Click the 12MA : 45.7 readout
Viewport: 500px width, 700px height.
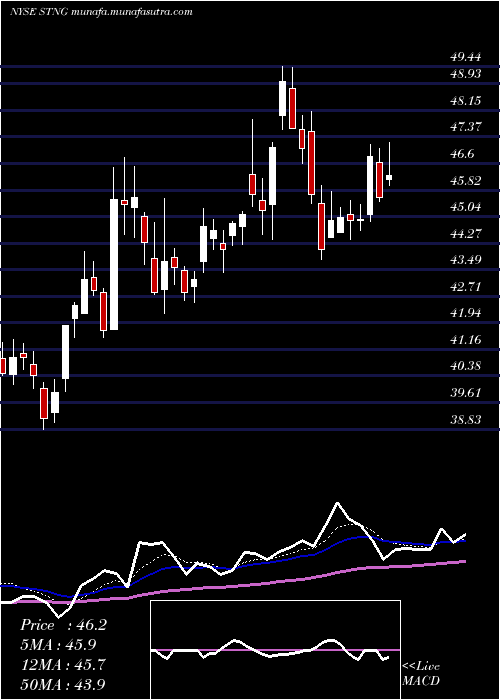pyautogui.click(x=63, y=665)
